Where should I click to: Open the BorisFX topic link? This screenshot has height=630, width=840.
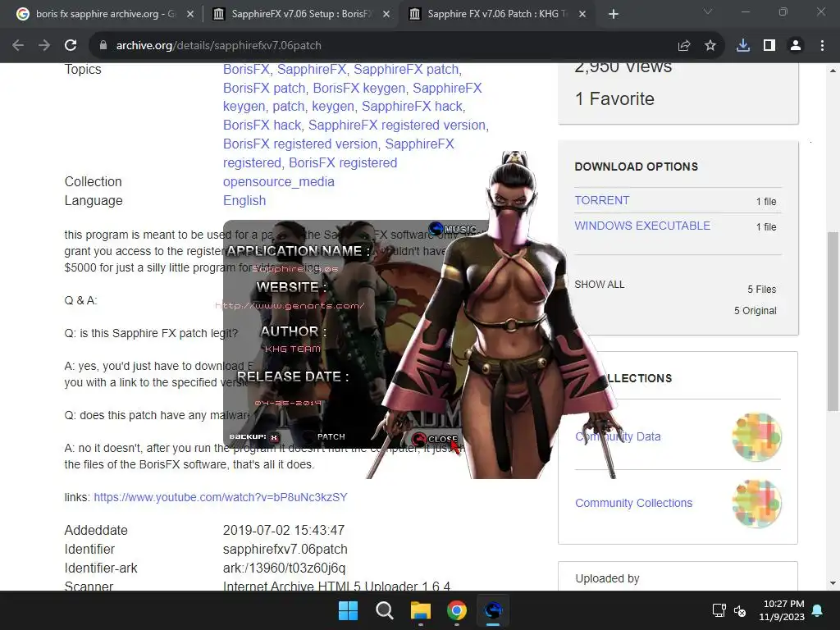(246, 69)
